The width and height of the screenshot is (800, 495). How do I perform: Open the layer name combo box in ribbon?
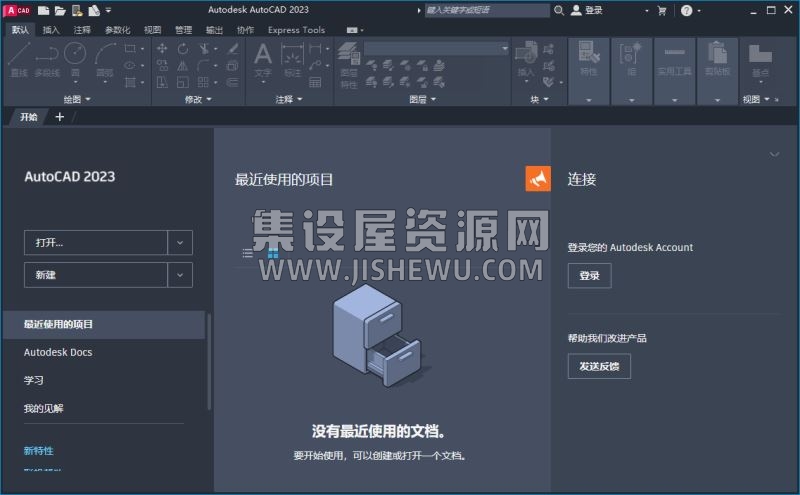(x=437, y=48)
